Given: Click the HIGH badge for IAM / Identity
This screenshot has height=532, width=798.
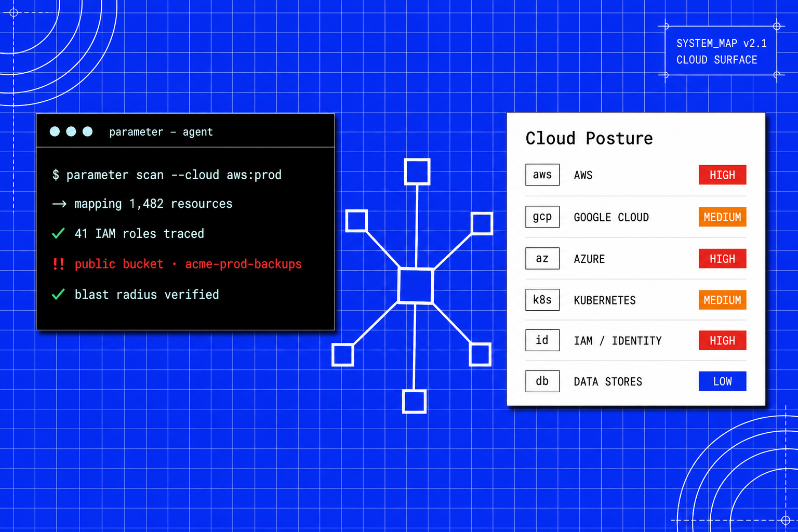Looking at the screenshot, I should coord(722,340).
